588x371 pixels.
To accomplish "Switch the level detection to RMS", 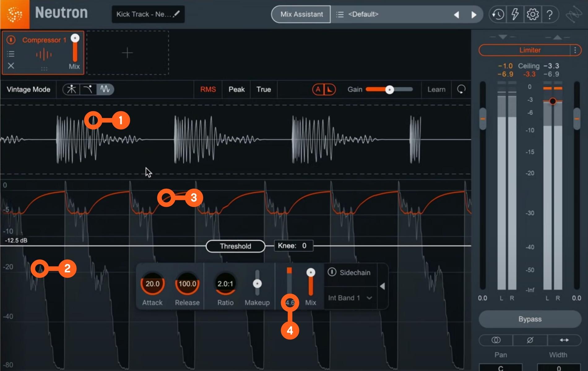I will (208, 89).
